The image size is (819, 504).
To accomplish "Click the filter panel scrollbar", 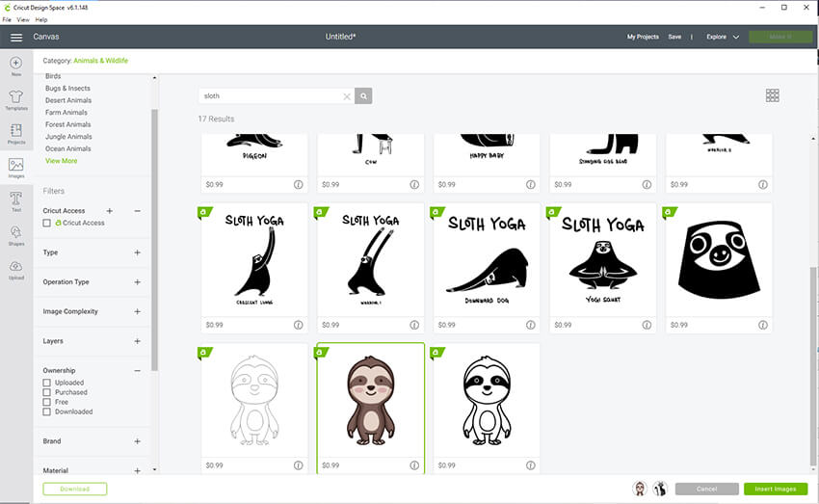I will 154,240.
